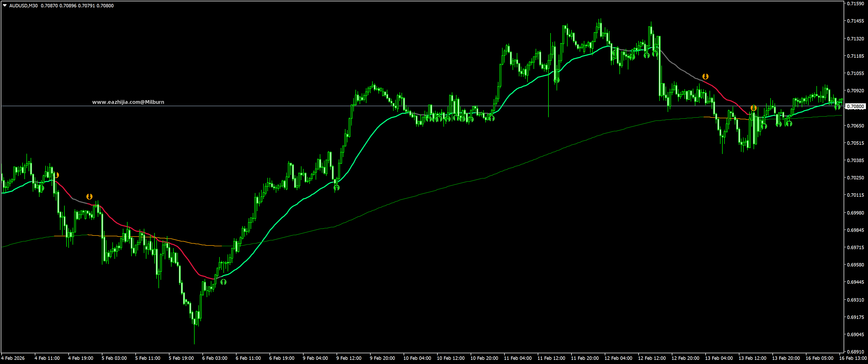
Task: Click the AUDUSD,M30 symbol title
Action: click(24, 6)
